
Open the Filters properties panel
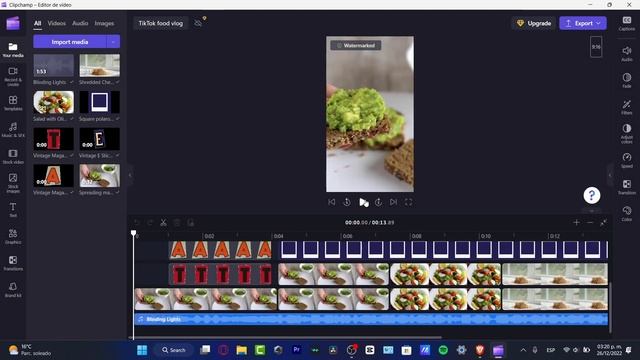tap(627, 107)
